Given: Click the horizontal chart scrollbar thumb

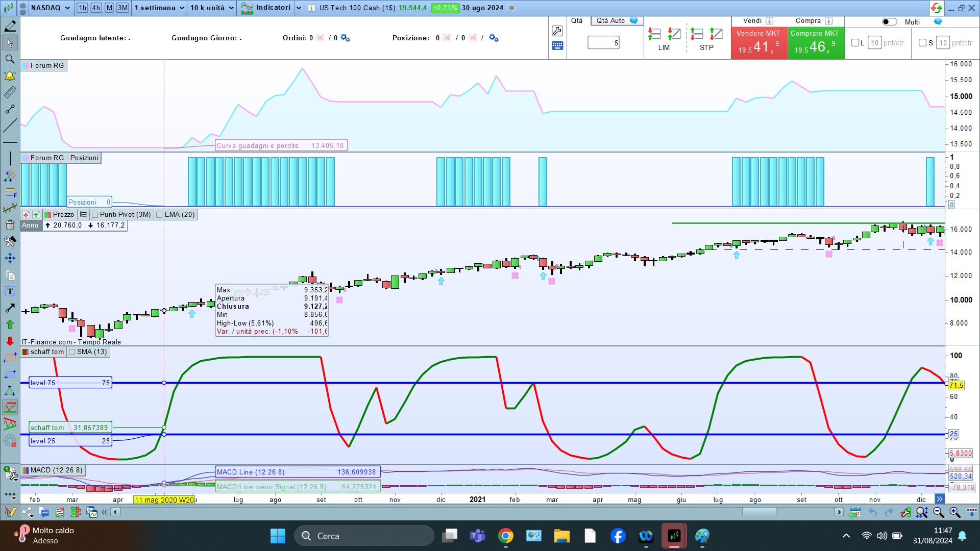Looking at the screenshot, I should (x=758, y=512).
